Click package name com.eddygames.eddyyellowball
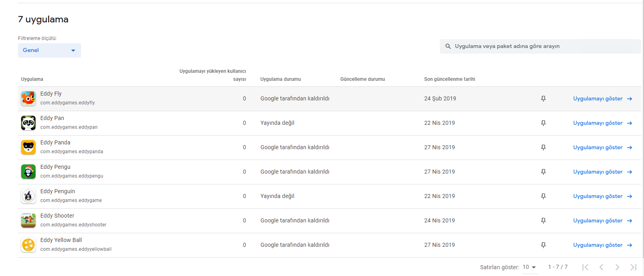The height and width of the screenshot is (276, 644). tap(76, 249)
